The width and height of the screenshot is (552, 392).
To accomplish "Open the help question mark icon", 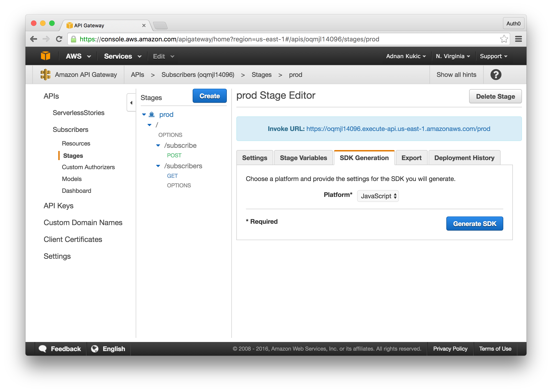I will click(496, 75).
